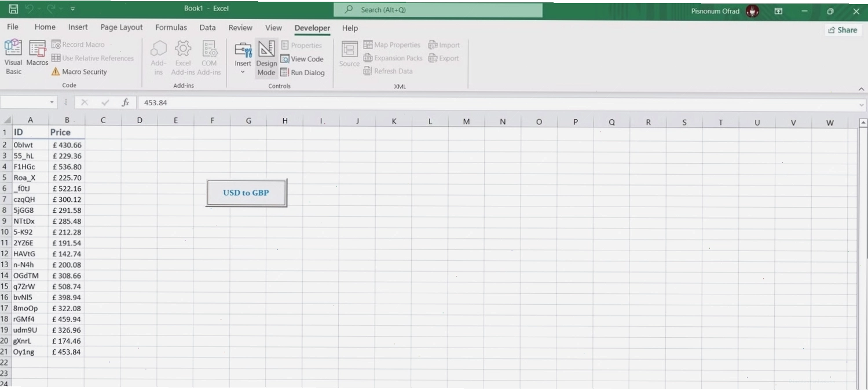
Task: Click the USD to GBP button
Action: pos(246,193)
